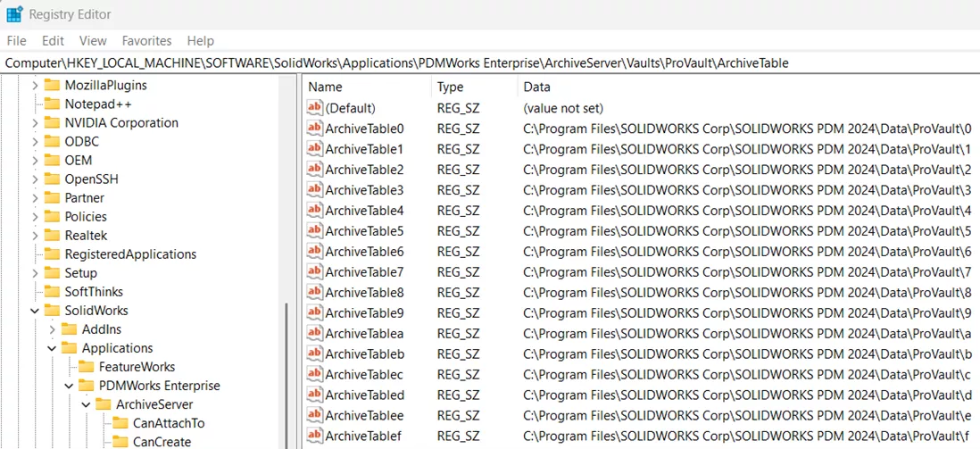
Task: Collapse the PDMWorks Enterprise key
Action: [x=70, y=386]
